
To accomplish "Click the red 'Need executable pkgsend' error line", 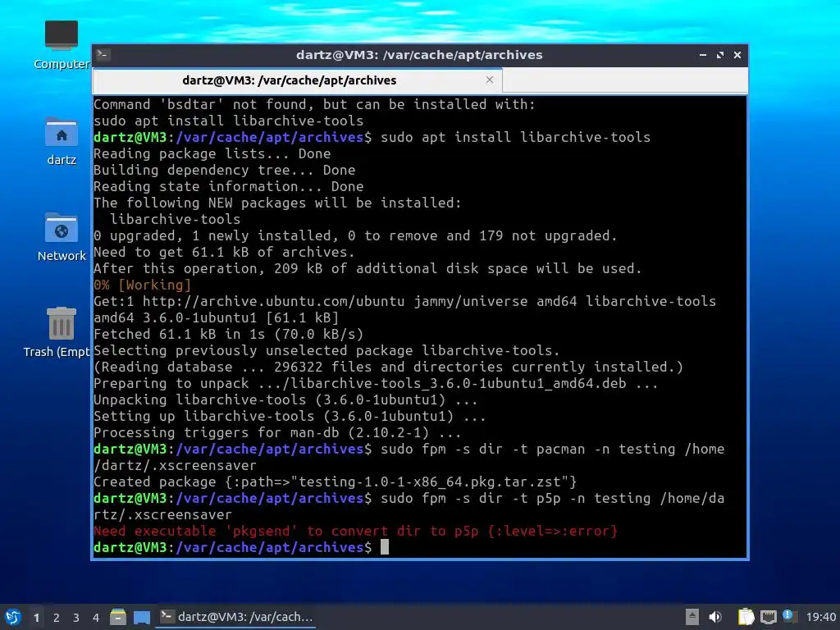I will (x=356, y=531).
